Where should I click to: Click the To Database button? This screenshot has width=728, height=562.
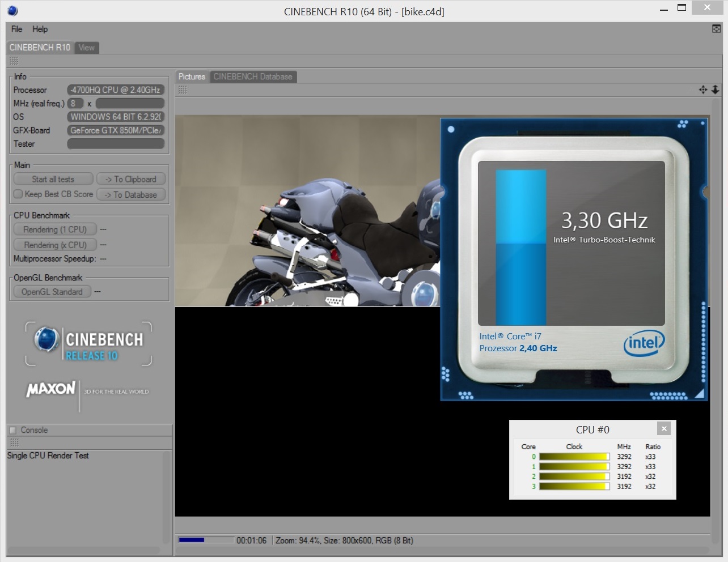131,194
